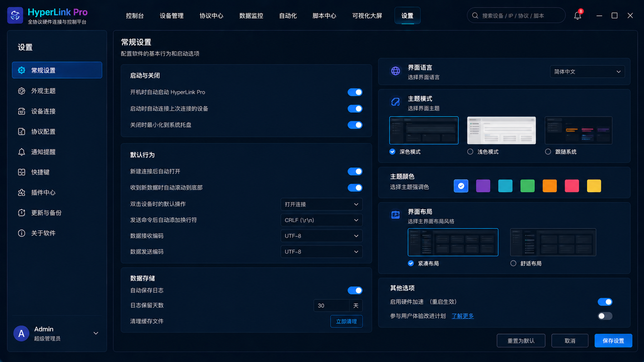This screenshot has height=362, width=644.
Task: Click the light mode preview thumbnail
Action: 501,130
